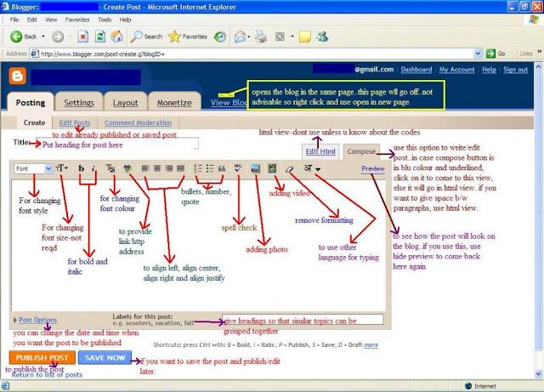Viewport: 544px width, 392px height.
Task: Switch to the Layout tab
Action: pos(125,102)
